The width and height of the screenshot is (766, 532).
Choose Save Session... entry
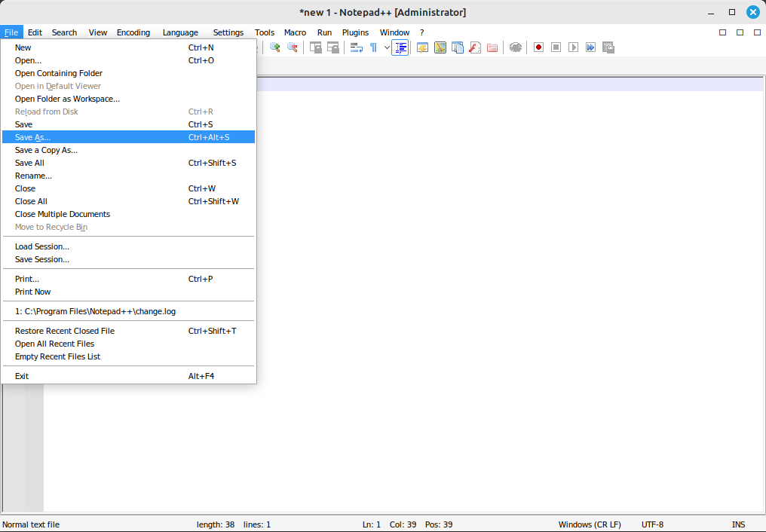[x=128, y=259]
